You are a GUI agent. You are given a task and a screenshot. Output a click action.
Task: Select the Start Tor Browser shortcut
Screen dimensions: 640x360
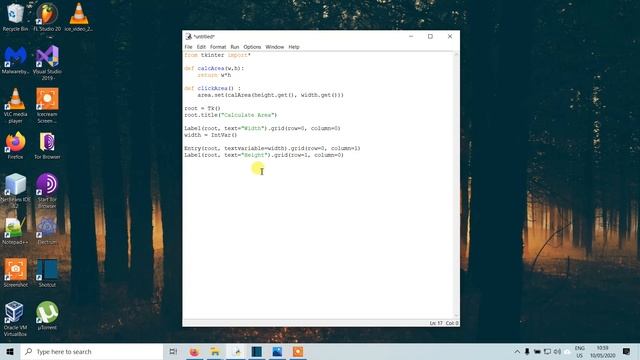[x=47, y=191]
